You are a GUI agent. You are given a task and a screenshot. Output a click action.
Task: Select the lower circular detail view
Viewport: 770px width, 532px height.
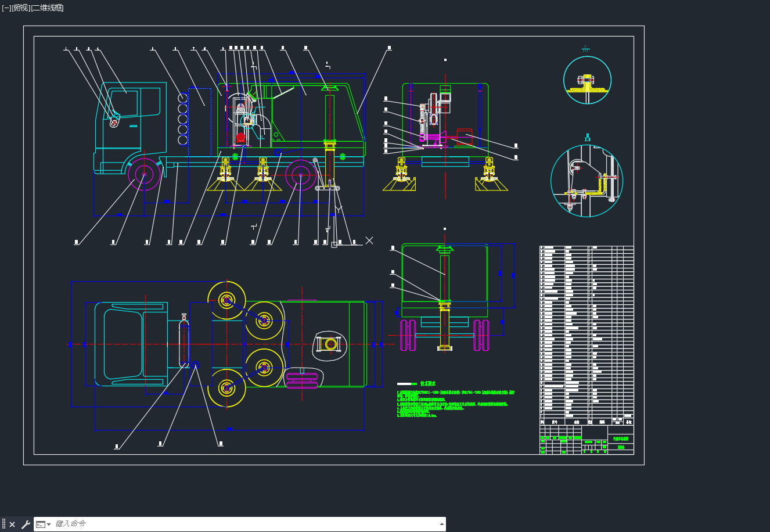[587, 181]
